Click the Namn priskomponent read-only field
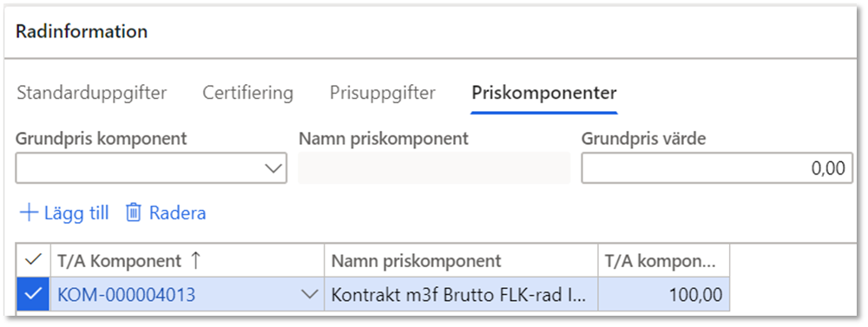Viewport: 868px width, 327px height. point(434,168)
